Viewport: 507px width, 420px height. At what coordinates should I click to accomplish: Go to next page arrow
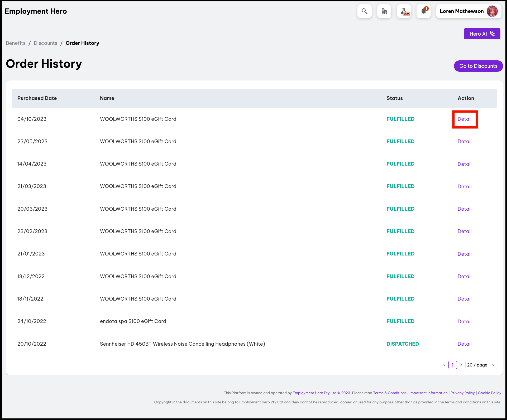[461, 365]
